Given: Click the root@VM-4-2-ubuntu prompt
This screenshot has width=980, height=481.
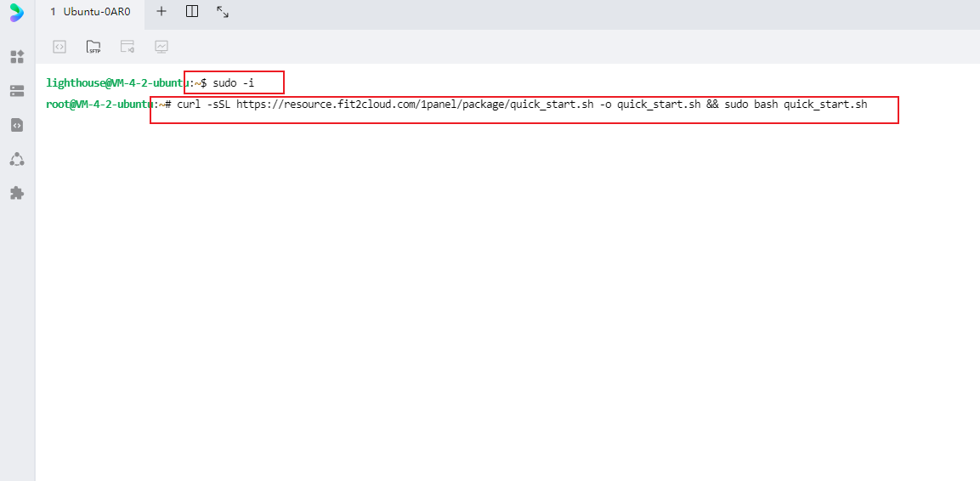Looking at the screenshot, I should coord(100,104).
